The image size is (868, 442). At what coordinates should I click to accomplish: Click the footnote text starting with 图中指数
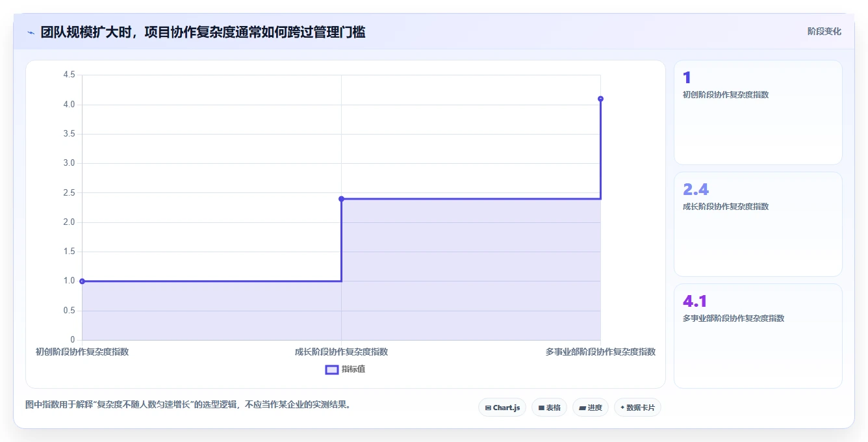[190, 404]
